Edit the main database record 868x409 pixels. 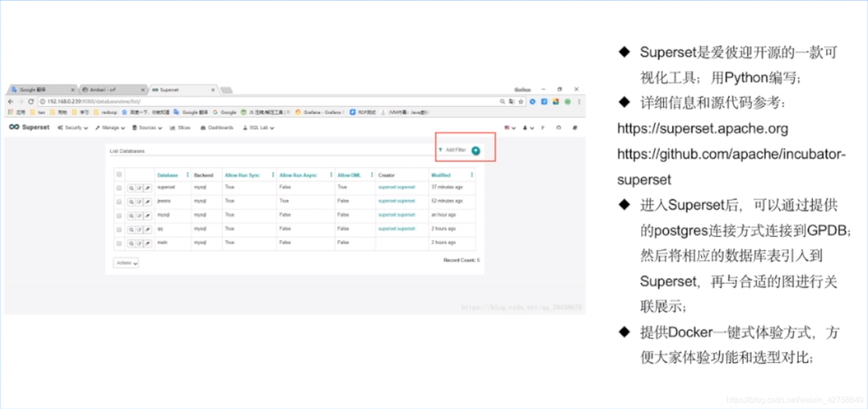click(x=140, y=243)
